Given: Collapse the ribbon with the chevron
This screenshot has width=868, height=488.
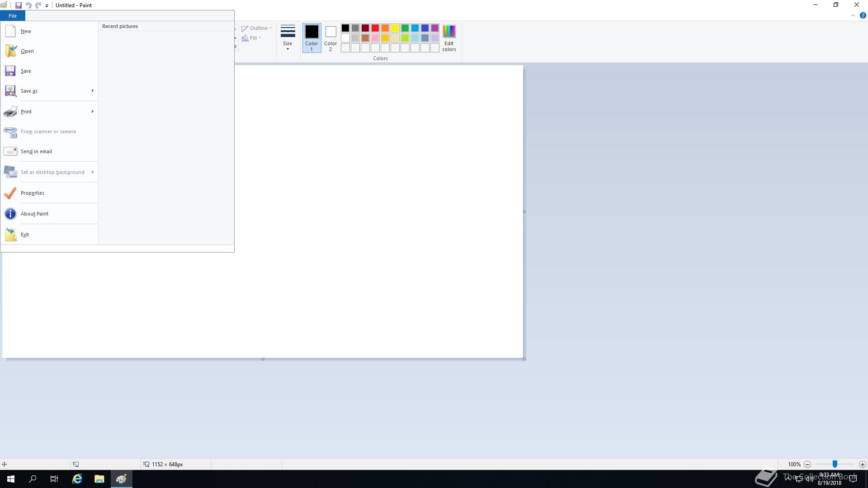Looking at the screenshot, I should 853,15.
